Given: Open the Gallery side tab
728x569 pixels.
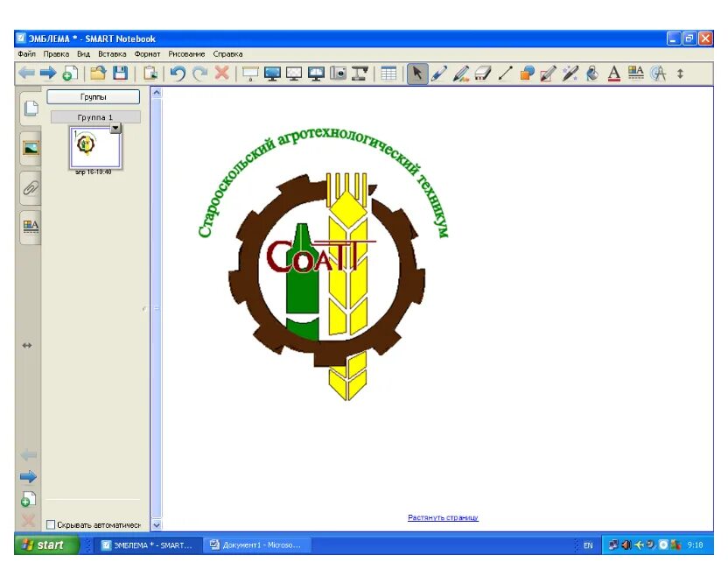Looking at the screenshot, I should pyautogui.click(x=31, y=148).
